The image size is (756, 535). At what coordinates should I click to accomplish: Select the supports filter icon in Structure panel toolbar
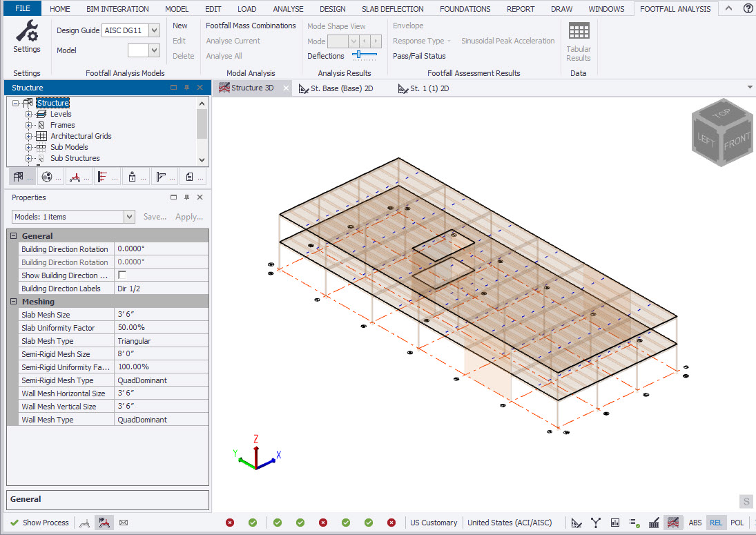point(76,176)
